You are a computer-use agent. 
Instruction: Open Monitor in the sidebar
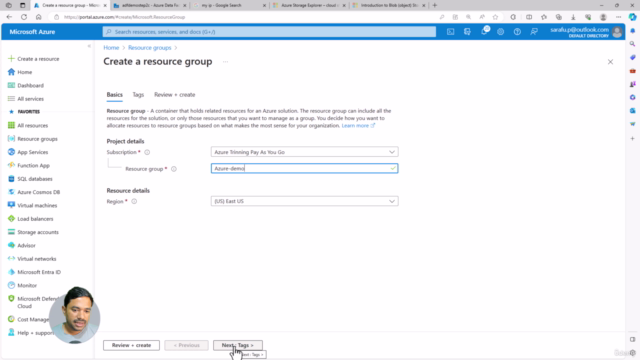[x=27, y=285]
